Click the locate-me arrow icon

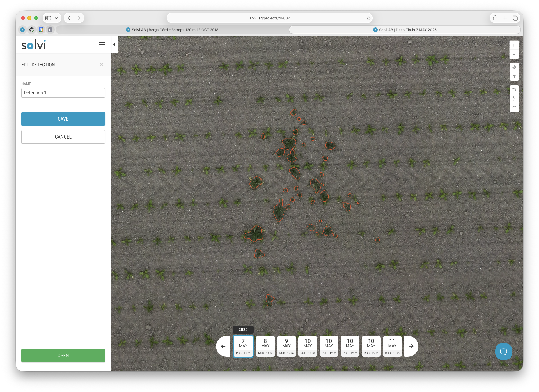(514, 76)
